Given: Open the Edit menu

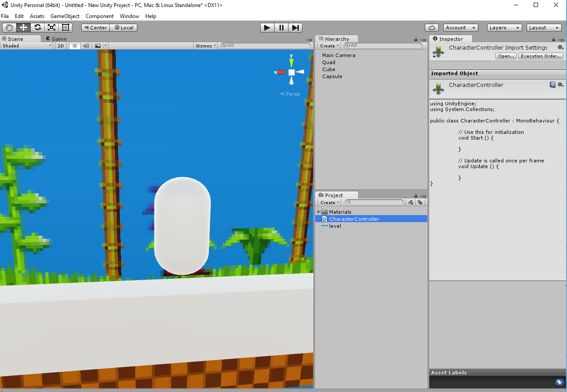Looking at the screenshot, I should pos(19,16).
